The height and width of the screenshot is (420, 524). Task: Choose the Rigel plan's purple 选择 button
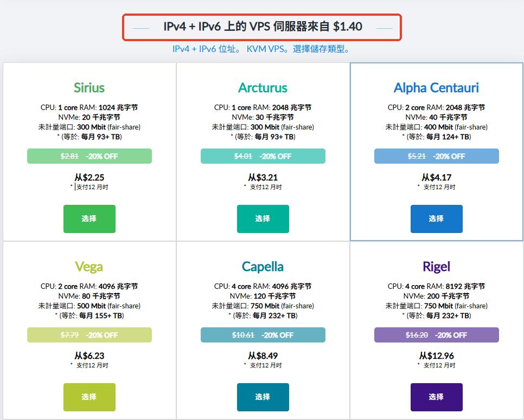pos(436,397)
